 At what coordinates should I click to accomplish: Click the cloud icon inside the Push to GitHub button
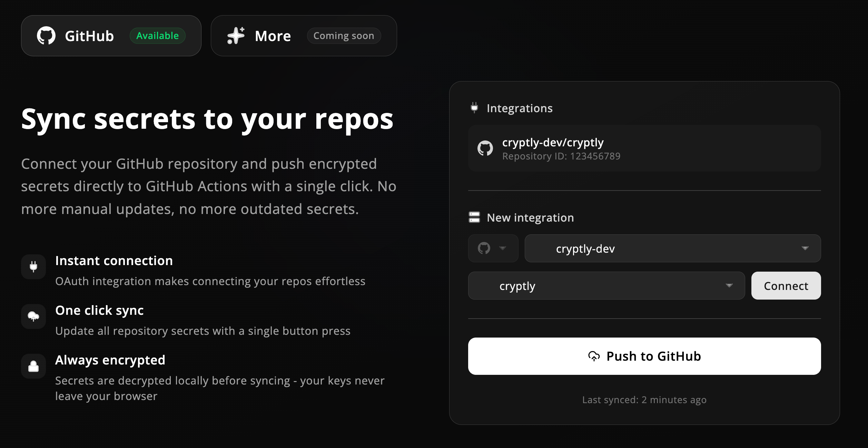pos(594,356)
